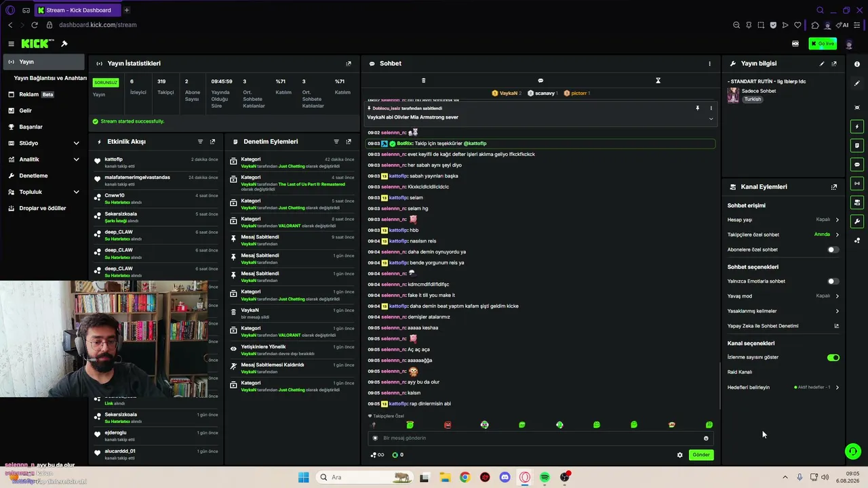
Task: Toggle the note widget in right sidebar
Action: (x=857, y=145)
